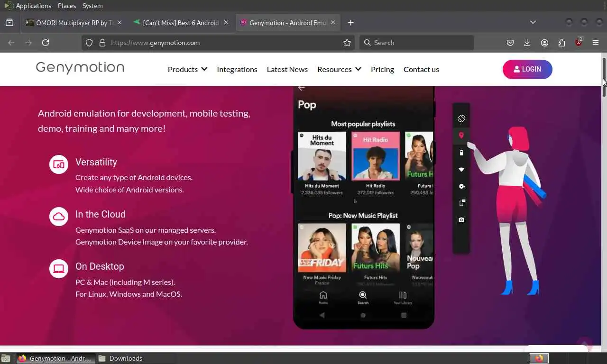Click the URL address bar
This screenshot has width=607, height=364.
tap(218, 43)
